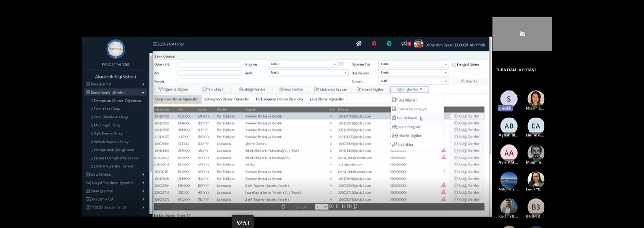The image size is (644, 228).
Task: Click the Adı input field
Action: [209, 73]
